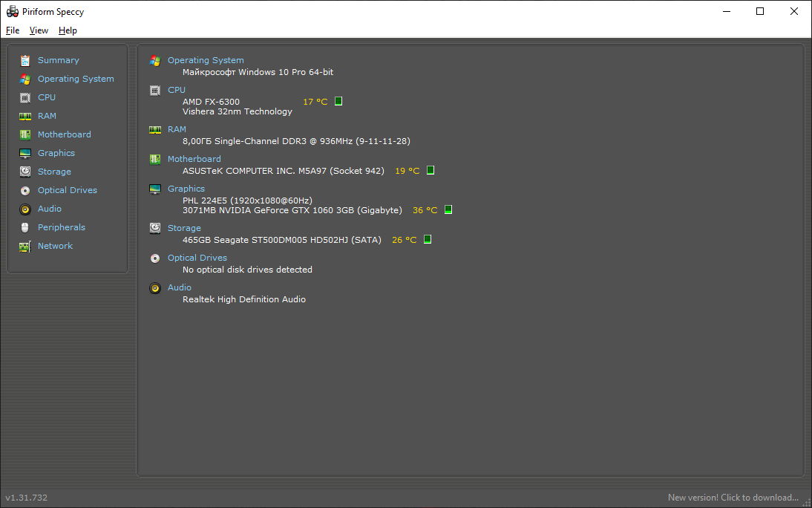The height and width of the screenshot is (508, 812).
Task: Click the Storage heading link in summary
Action: [x=184, y=228]
